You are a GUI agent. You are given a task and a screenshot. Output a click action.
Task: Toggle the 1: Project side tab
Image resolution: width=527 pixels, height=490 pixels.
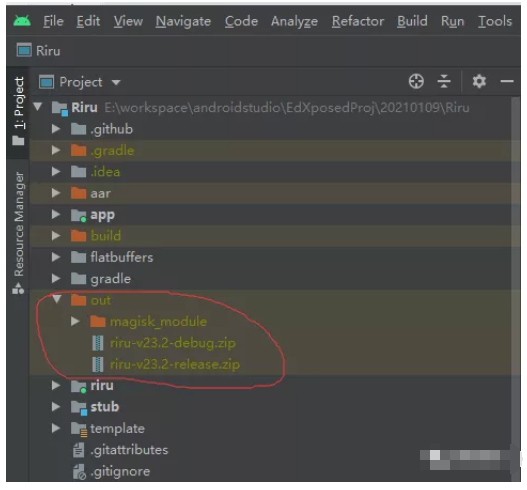18,111
